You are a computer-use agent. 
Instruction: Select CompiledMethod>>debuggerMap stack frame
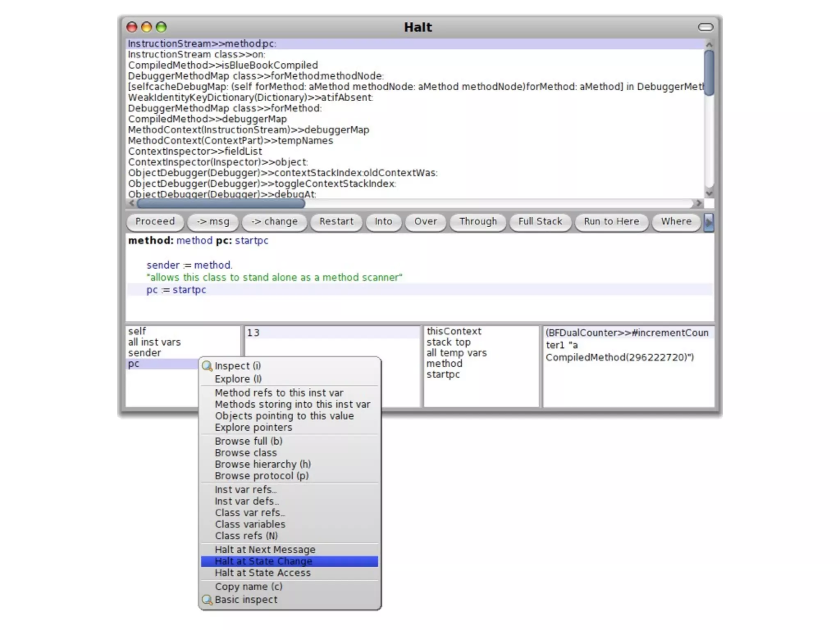tap(207, 119)
